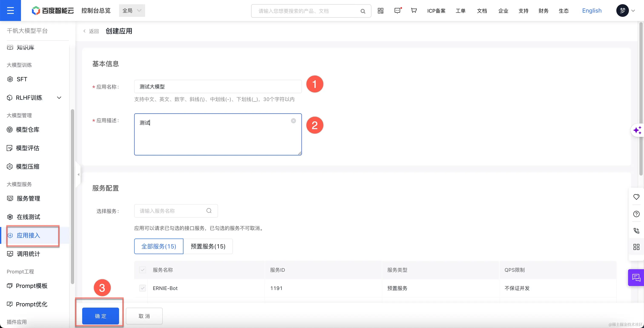Toggle the select-all services checkbox

pyautogui.click(x=142, y=270)
